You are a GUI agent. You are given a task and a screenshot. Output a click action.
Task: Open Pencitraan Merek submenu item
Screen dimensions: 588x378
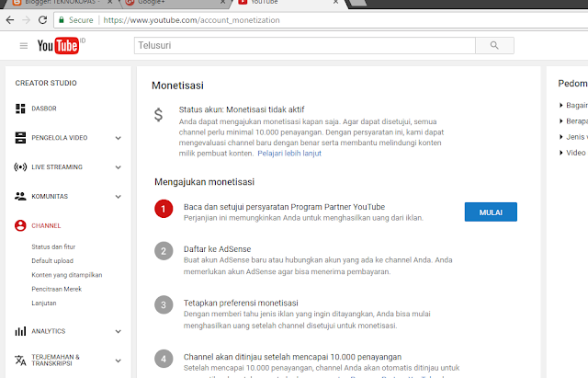(x=57, y=289)
